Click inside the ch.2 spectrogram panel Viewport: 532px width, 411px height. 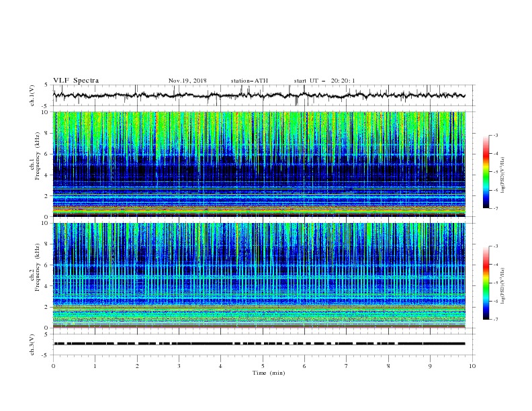click(x=259, y=275)
